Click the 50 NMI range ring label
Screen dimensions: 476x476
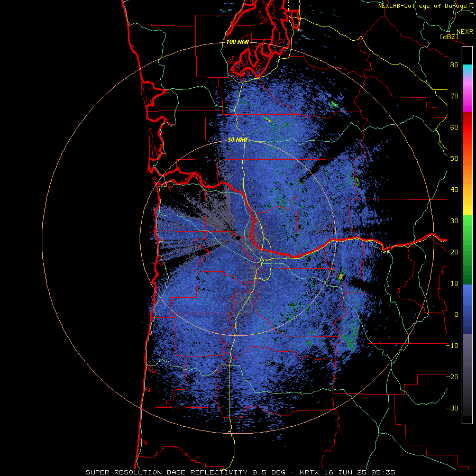coord(237,140)
